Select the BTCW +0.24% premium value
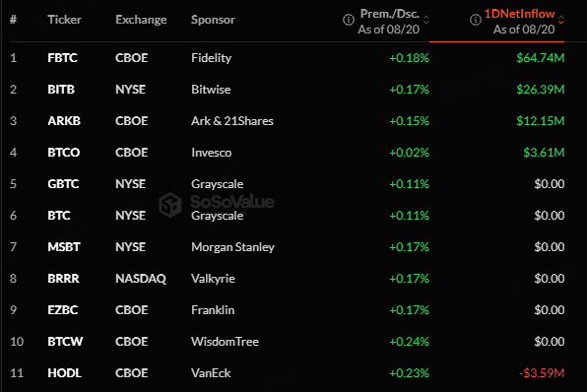Image resolution: width=587 pixels, height=392 pixels. point(409,342)
